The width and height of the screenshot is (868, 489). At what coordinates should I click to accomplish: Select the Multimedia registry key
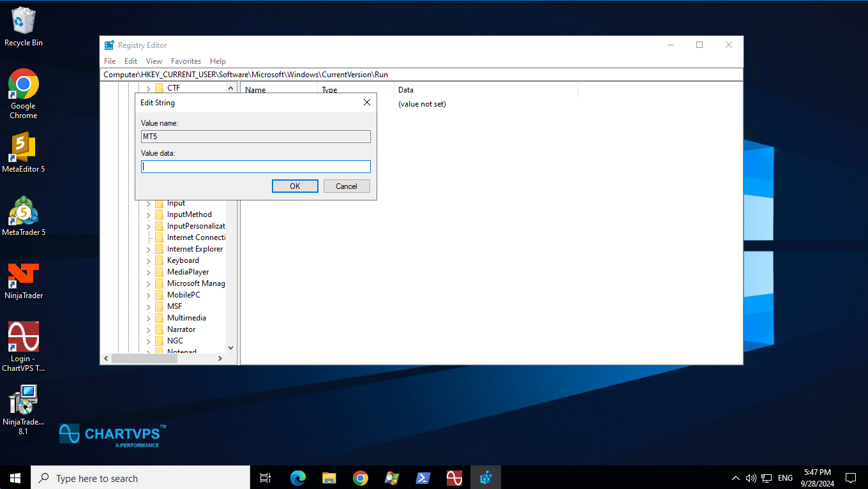click(186, 318)
